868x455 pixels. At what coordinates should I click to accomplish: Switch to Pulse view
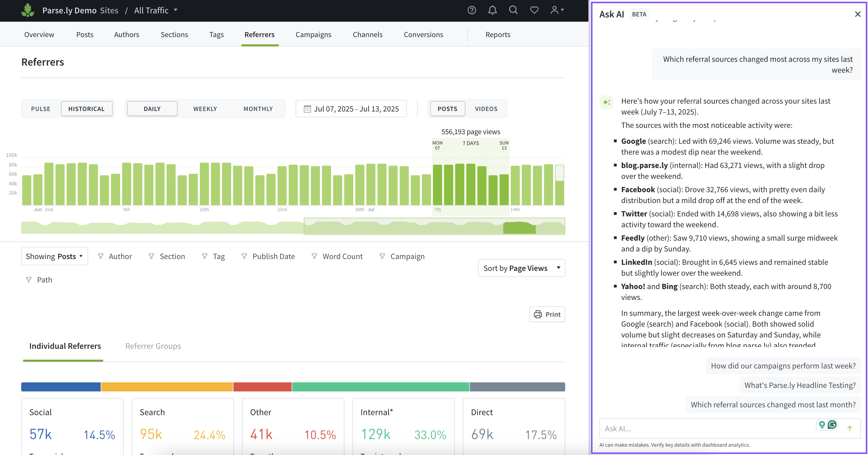[x=40, y=108]
